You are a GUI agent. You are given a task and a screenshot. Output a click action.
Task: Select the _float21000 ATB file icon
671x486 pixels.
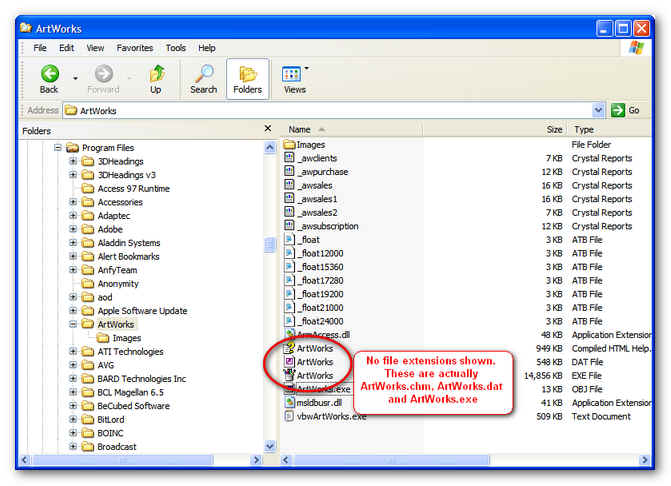pos(290,308)
